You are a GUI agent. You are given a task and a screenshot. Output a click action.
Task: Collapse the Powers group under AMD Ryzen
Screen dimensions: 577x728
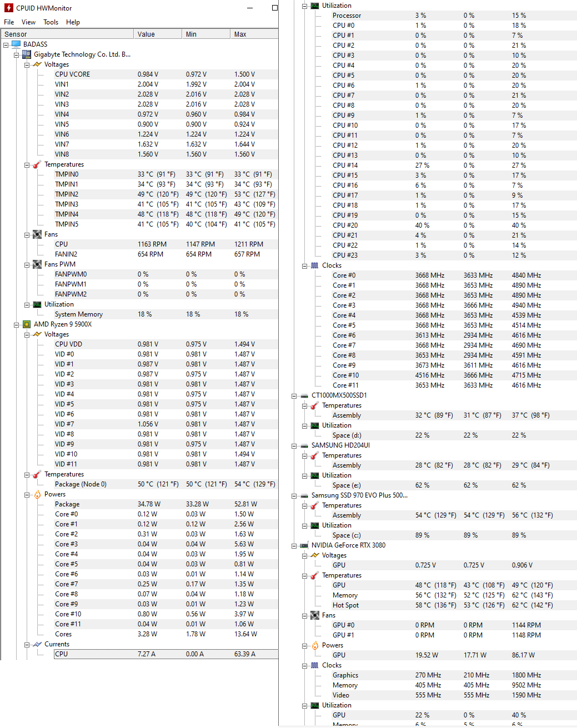pos(27,494)
